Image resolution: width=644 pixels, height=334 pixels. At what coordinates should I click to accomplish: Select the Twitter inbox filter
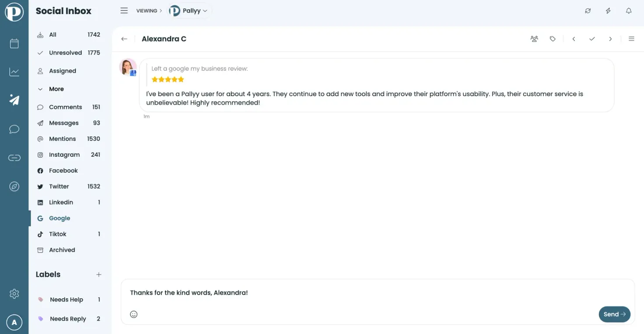69,186
